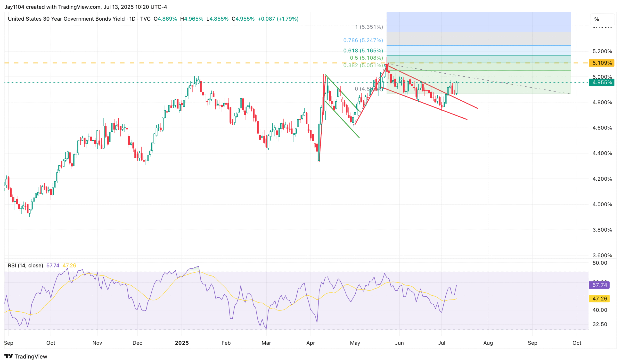Click the 80.00 level on RSI scale

coord(600,263)
